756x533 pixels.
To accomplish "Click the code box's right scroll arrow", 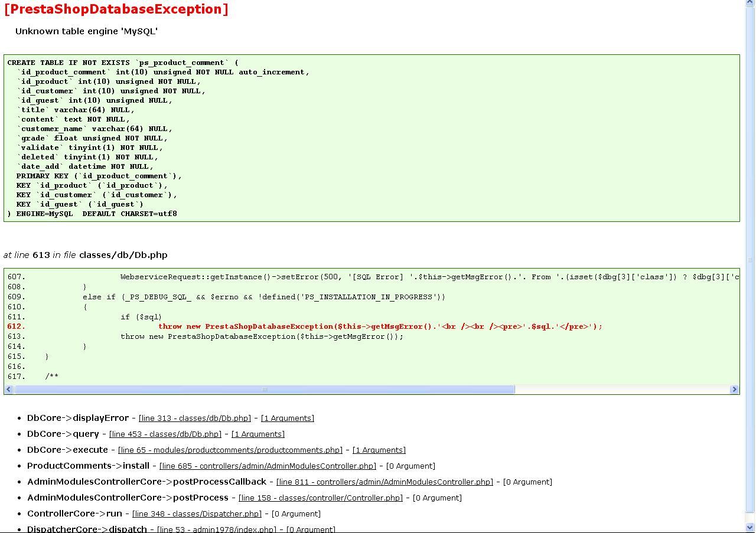I will 735,390.
